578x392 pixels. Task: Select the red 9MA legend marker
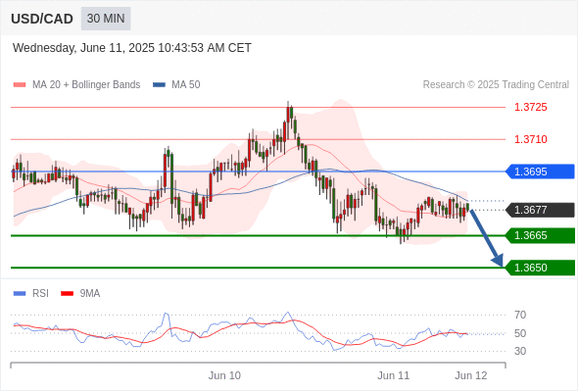tap(67, 294)
